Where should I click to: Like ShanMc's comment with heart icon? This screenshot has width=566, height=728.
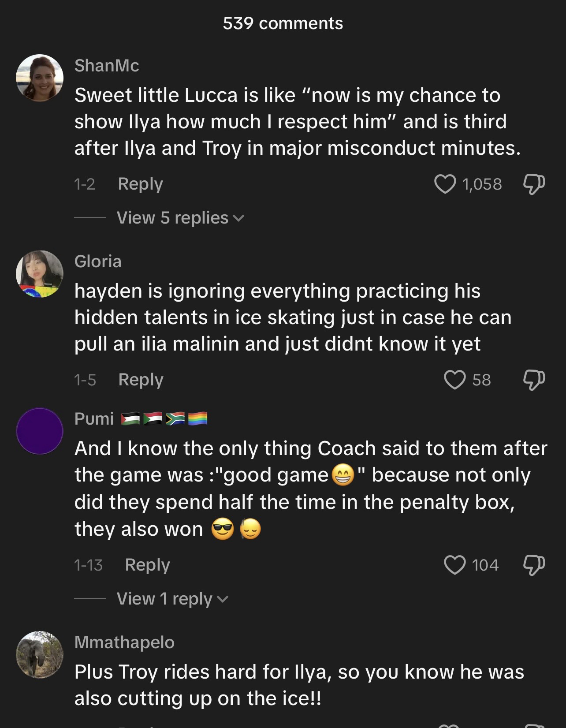pyautogui.click(x=445, y=184)
